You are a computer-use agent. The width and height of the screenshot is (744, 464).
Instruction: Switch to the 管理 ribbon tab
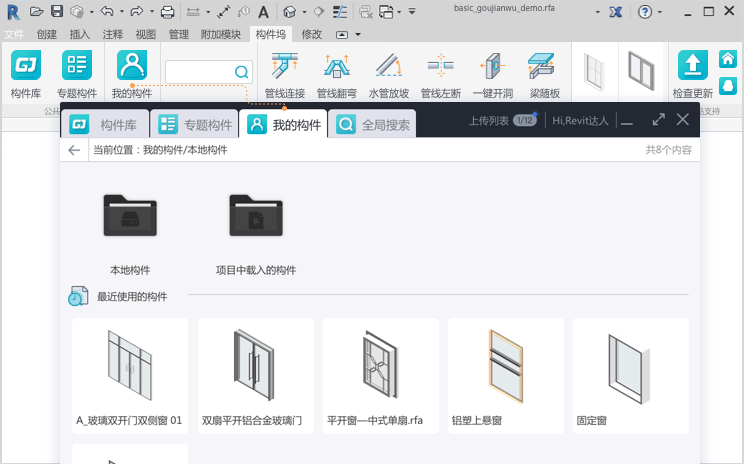click(178, 34)
